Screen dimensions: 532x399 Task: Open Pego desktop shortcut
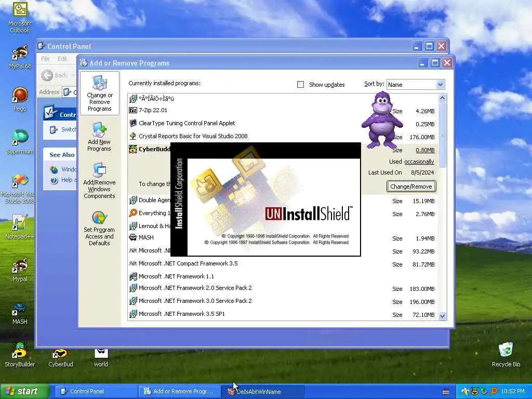pyautogui.click(x=20, y=99)
